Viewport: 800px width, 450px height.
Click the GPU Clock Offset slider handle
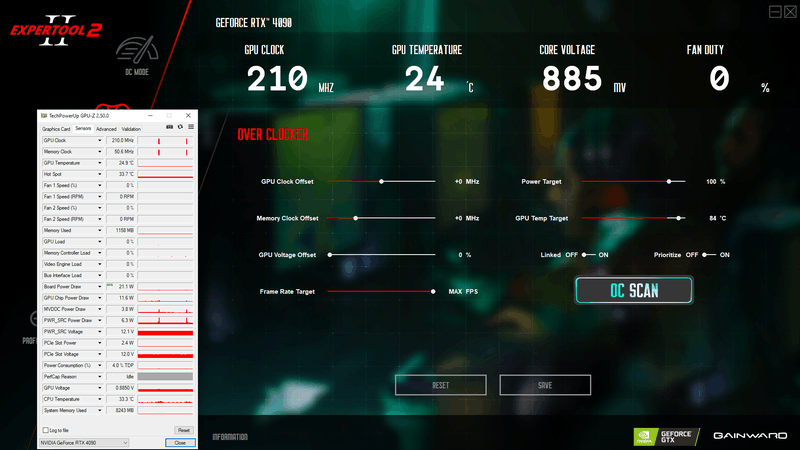pyautogui.click(x=381, y=181)
